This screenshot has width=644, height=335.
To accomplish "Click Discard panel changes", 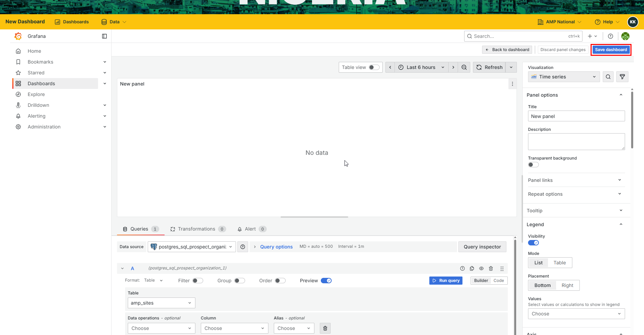I will coord(563,50).
